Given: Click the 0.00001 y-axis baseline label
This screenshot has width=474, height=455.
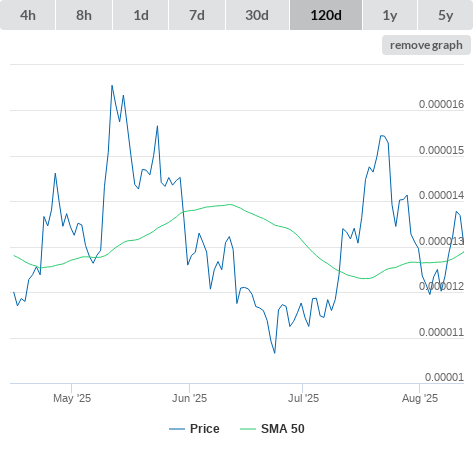Looking at the screenshot, I should 444,377.
